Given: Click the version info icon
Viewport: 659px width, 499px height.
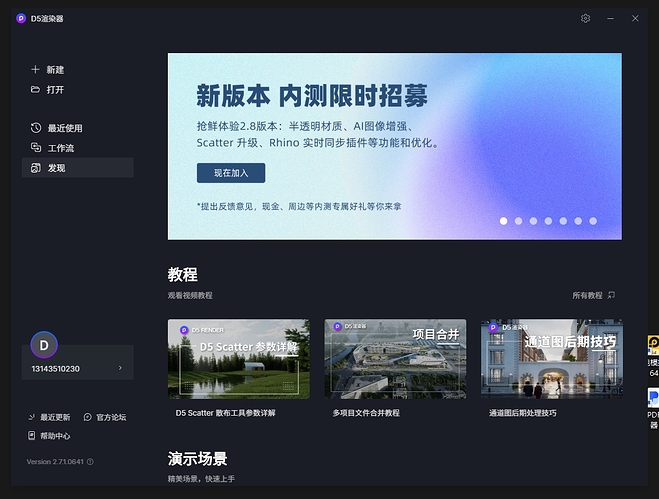Looking at the screenshot, I should (x=90, y=462).
